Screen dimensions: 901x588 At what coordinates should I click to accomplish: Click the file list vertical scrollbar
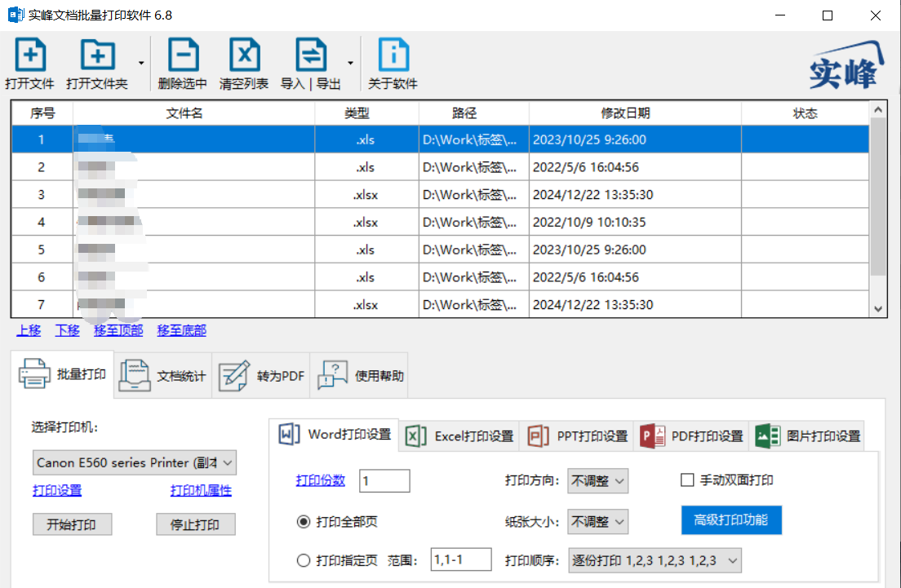click(878, 209)
